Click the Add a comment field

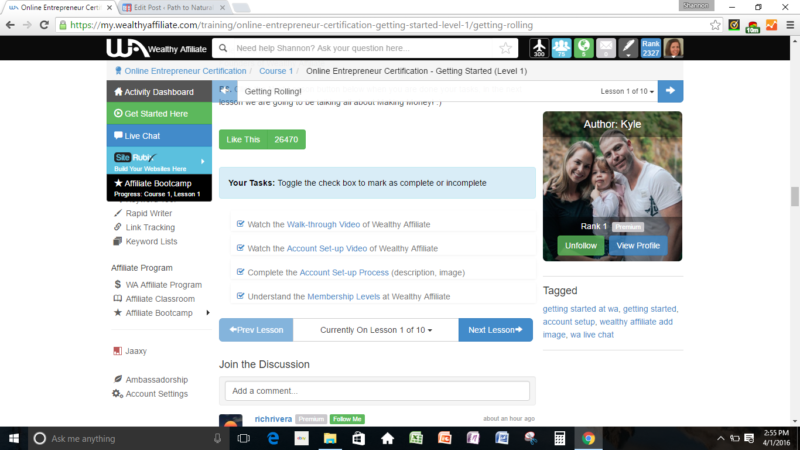pyautogui.click(x=378, y=391)
